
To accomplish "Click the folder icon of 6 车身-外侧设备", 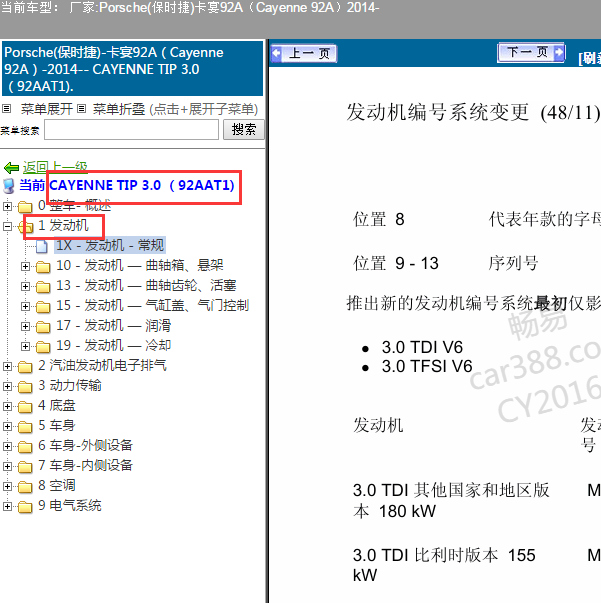I will click(25, 446).
